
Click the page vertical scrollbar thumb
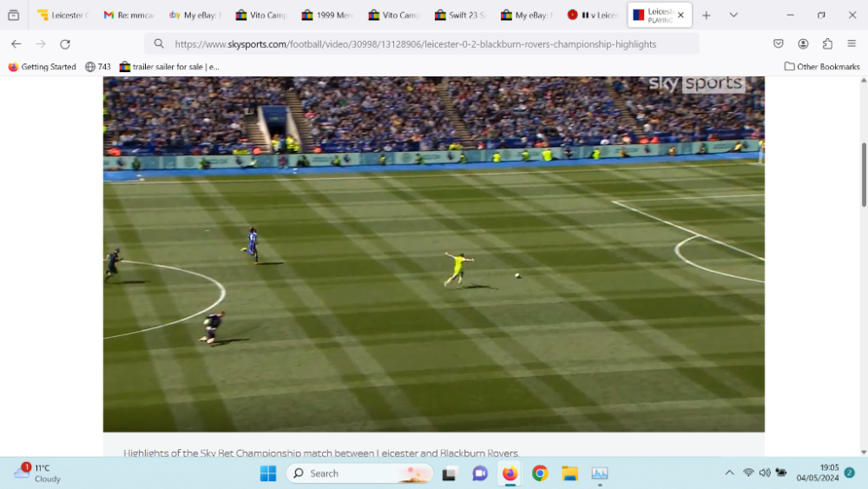click(x=864, y=174)
